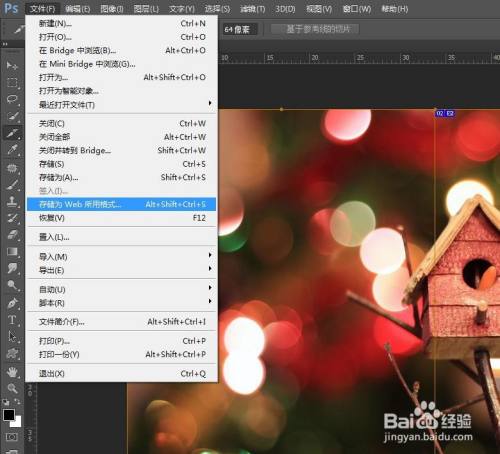Open the 文字(Y) menu
This screenshot has width=500, height=454.
[182, 9]
